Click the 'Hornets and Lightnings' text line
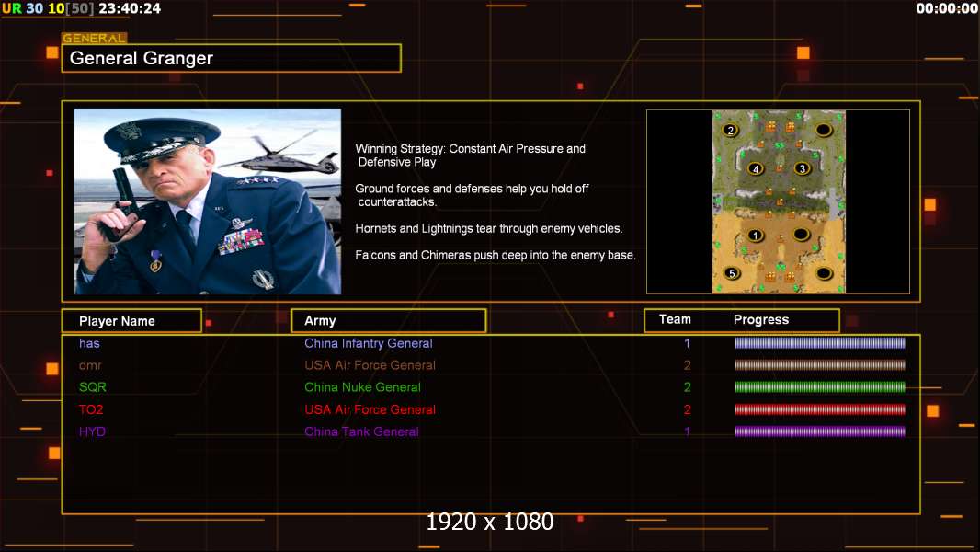 pos(489,228)
